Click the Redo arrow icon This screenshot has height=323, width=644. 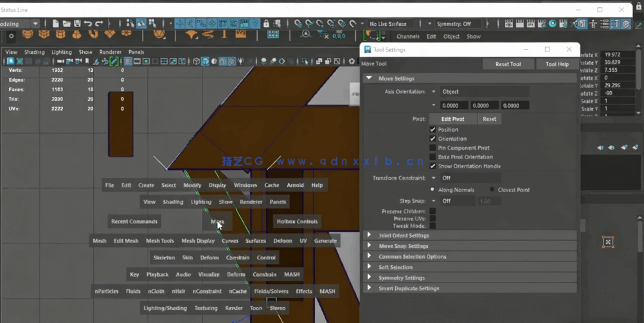(x=98, y=24)
